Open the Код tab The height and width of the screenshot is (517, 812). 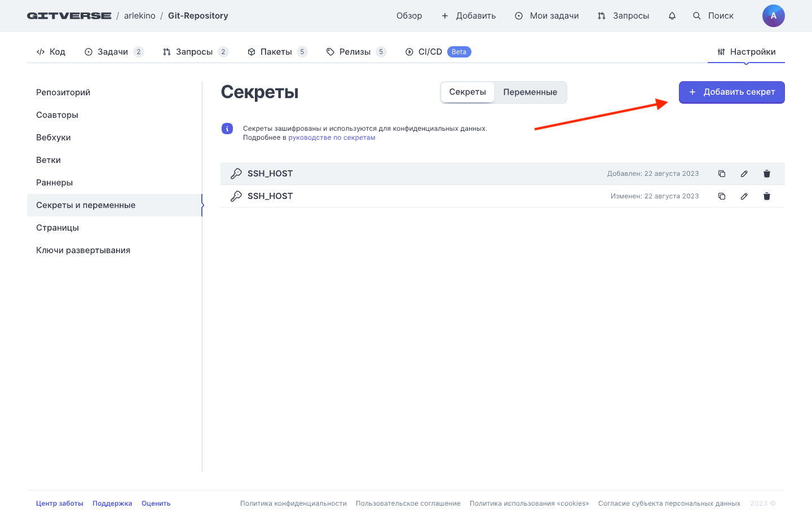(x=51, y=52)
